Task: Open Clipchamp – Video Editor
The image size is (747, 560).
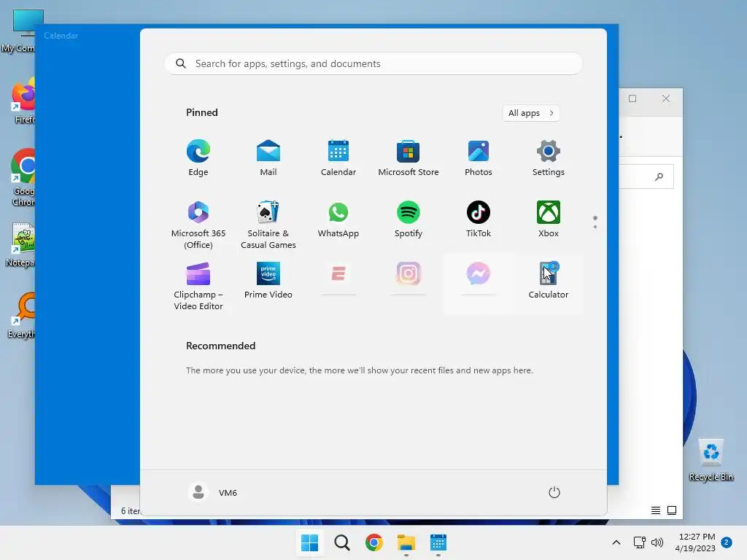Action: pyautogui.click(x=198, y=286)
